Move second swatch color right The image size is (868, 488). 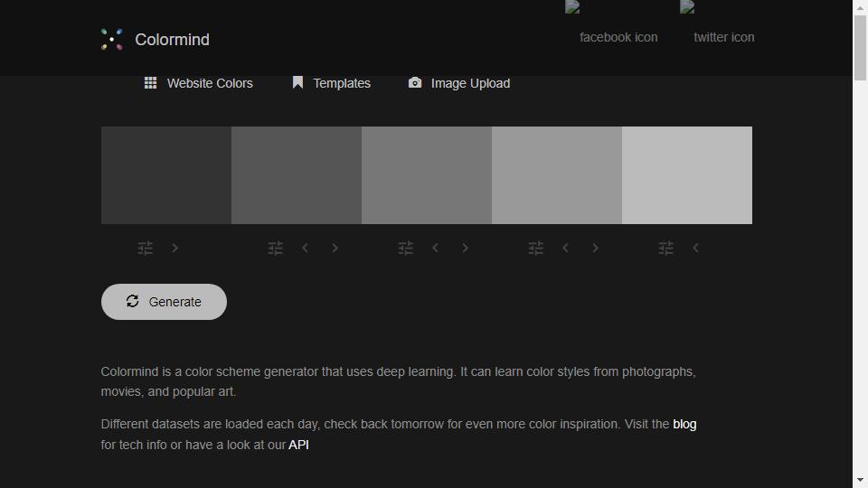[335, 248]
